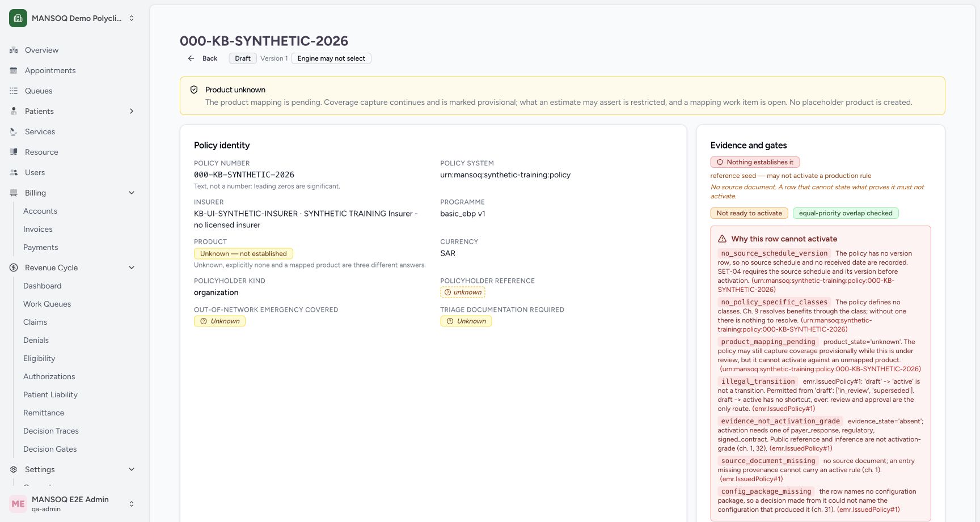This screenshot has width=980, height=522.
Task: Click the Appointments calendar icon
Action: 14,70
